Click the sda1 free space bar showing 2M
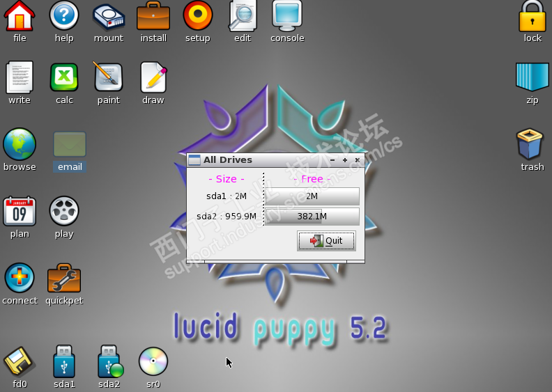The image size is (552, 392). click(x=312, y=196)
